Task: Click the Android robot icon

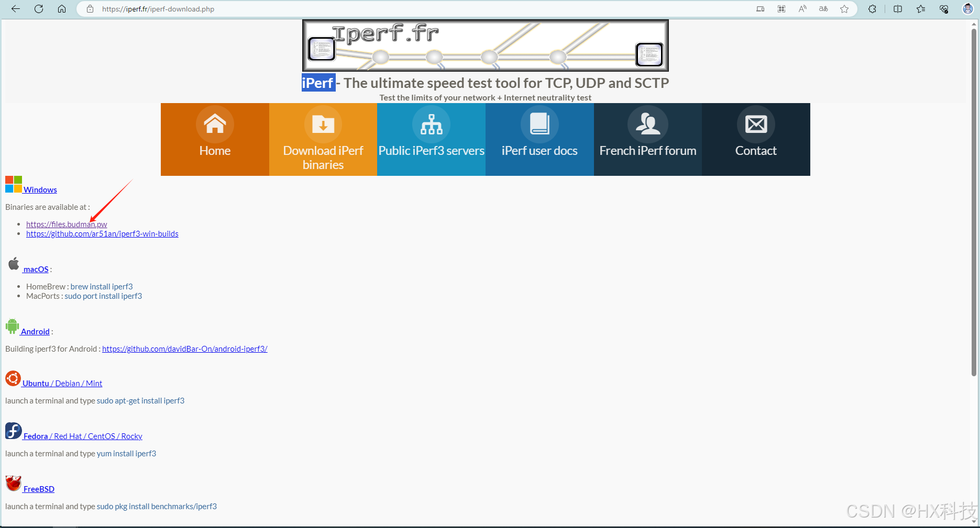Action: pos(12,326)
